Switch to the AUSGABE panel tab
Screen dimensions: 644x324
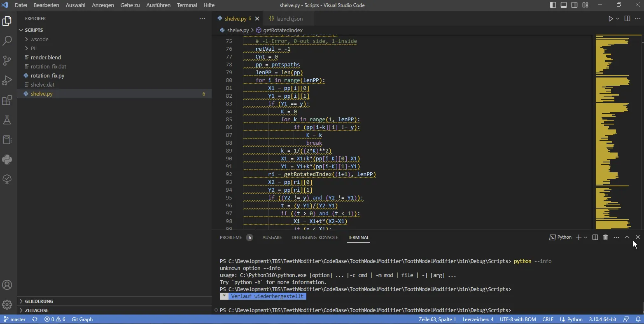tap(272, 237)
